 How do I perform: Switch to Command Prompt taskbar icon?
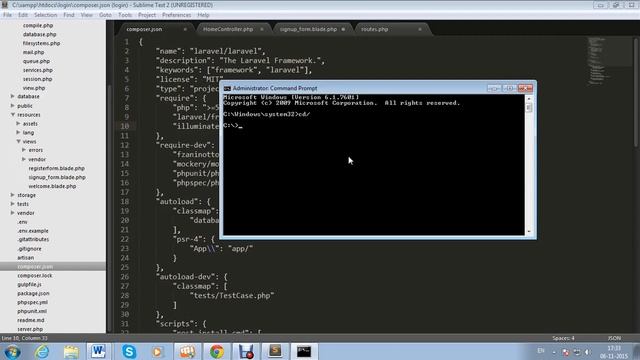pos(304,351)
